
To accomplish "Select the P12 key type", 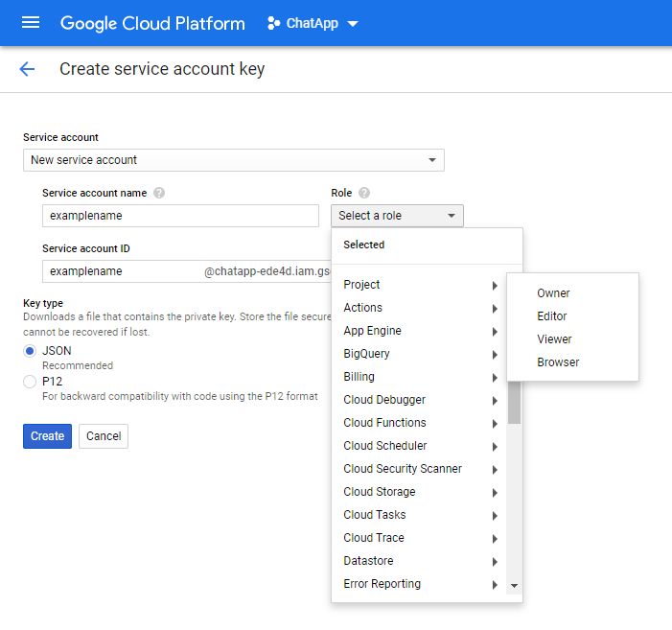I will pos(30,382).
